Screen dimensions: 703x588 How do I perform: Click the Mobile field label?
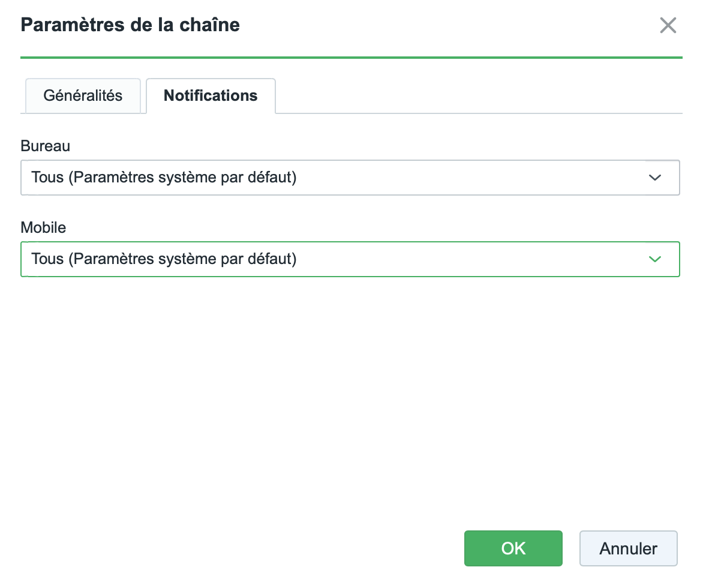pyautogui.click(x=43, y=227)
